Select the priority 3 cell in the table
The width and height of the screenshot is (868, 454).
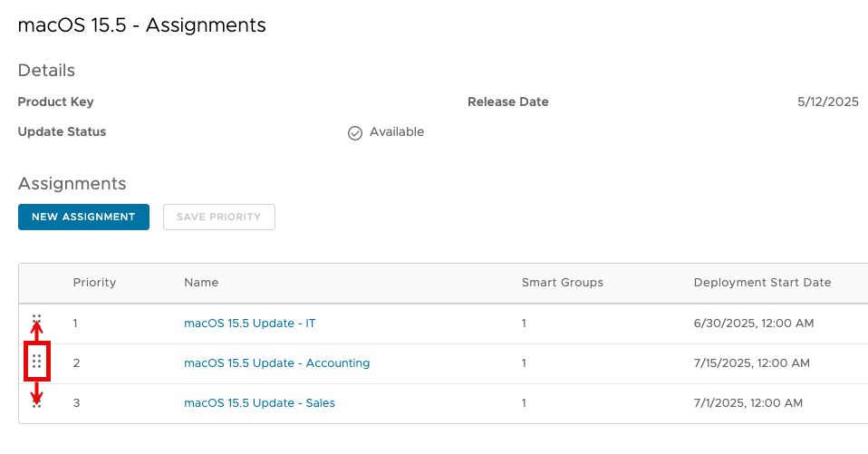click(76, 402)
